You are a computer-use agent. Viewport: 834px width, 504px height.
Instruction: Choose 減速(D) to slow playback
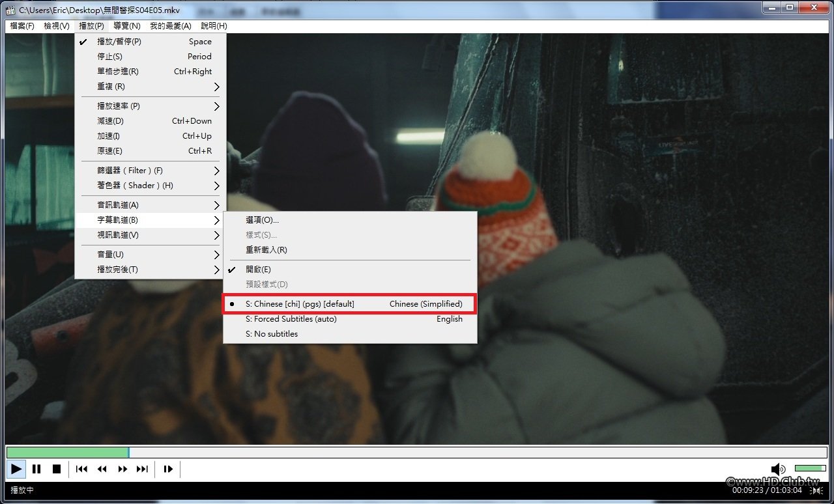point(151,121)
